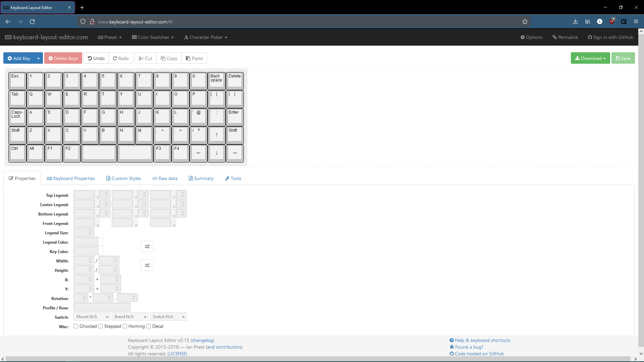Click browser reload page icon

[32, 22]
